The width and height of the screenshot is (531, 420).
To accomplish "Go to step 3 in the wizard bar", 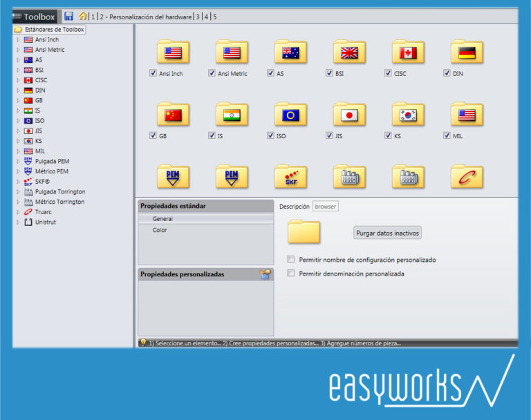I will click(198, 17).
